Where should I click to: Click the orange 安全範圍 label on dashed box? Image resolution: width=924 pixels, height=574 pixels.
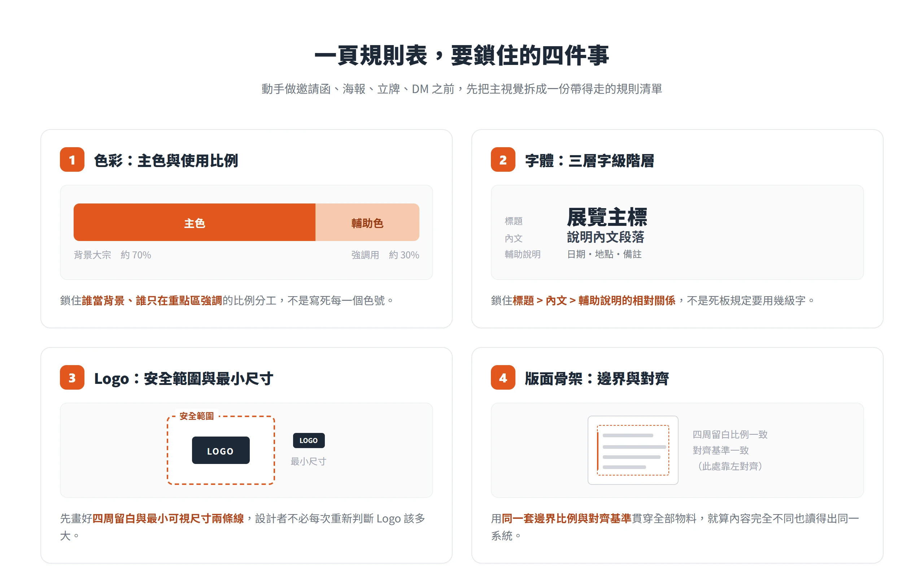197,416
